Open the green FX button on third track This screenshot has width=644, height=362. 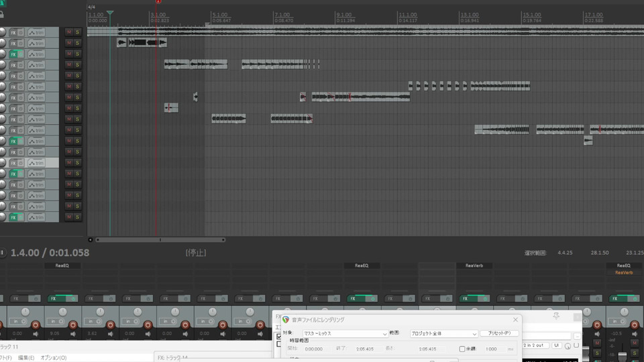point(13,54)
